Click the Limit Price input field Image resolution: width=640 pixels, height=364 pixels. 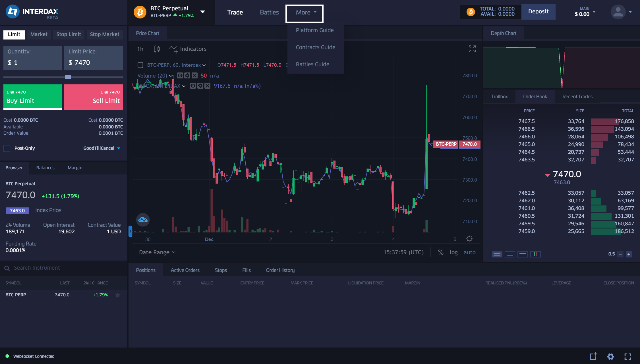[94, 58]
